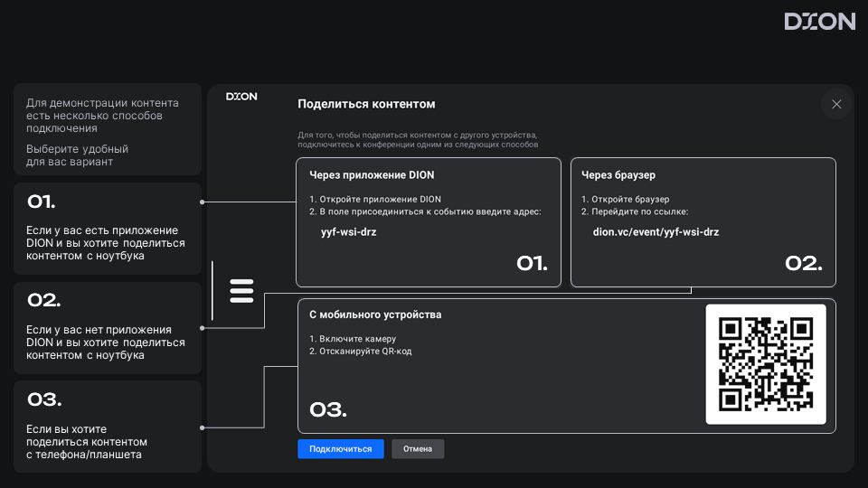Click the blue Подключиться button
Screen dimensions: 868x488
tap(341, 449)
